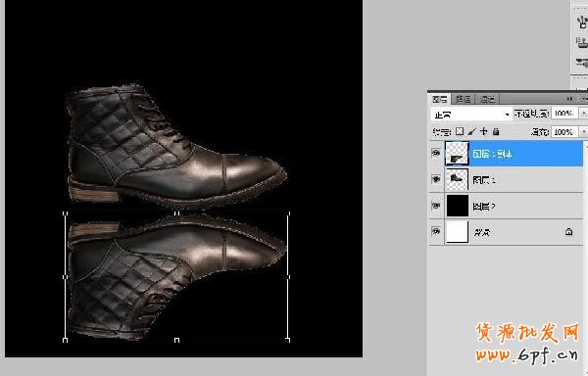Open the Brushes panel dock icon
The width and height of the screenshot is (588, 376).
(x=582, y=21)
